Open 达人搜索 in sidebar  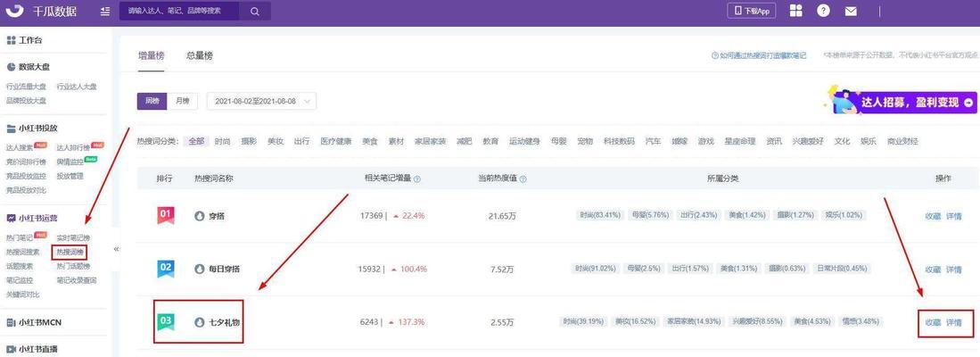(x=20, y=148)
